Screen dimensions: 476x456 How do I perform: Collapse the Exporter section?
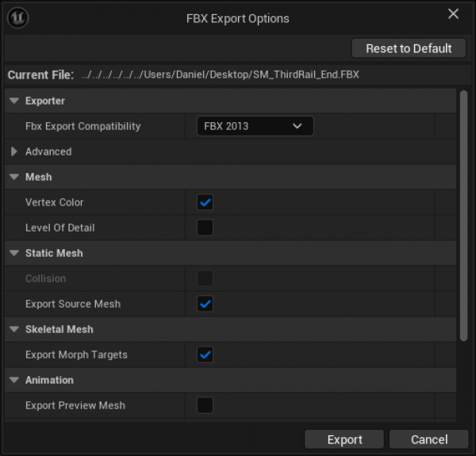pos(14,101)
